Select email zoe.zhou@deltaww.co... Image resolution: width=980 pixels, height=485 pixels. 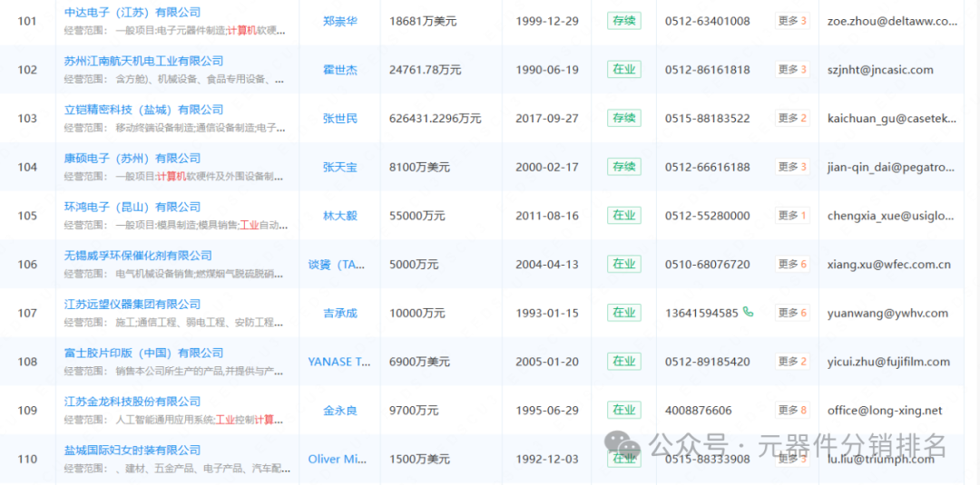tap(892, 21)
